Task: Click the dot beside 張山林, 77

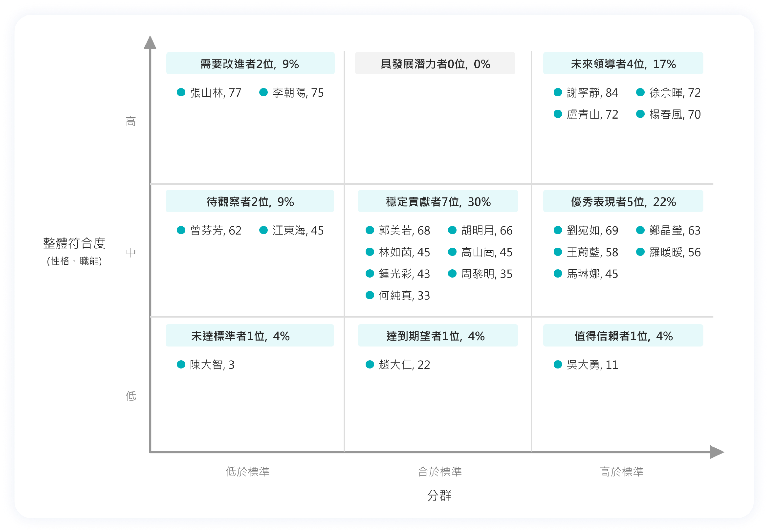Action: (181, 92)
